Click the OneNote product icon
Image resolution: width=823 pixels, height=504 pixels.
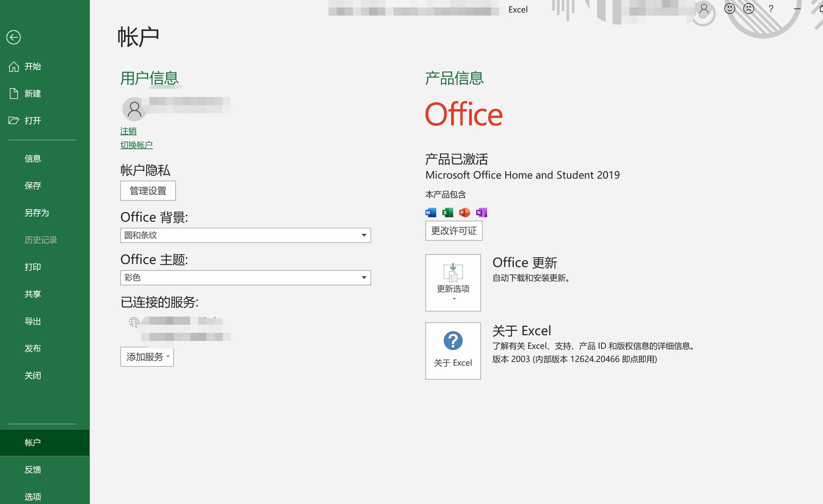click(x=481, y=213)
